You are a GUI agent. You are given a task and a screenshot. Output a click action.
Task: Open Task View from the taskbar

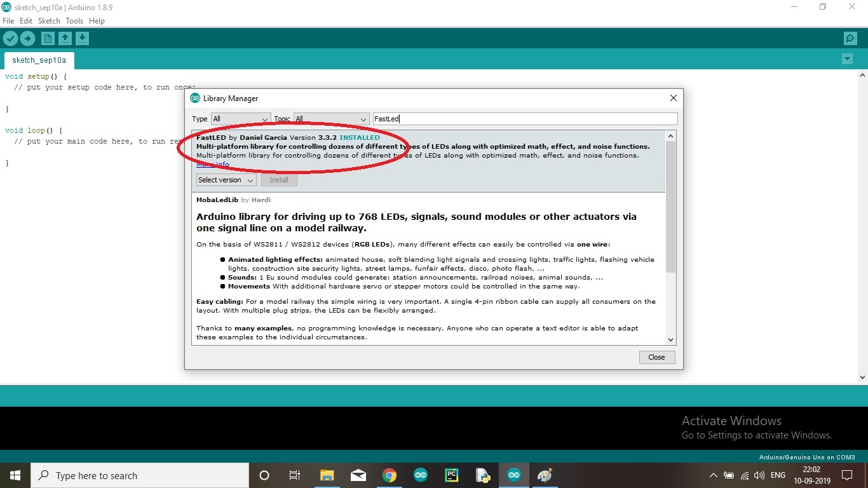tap(295, 475)
